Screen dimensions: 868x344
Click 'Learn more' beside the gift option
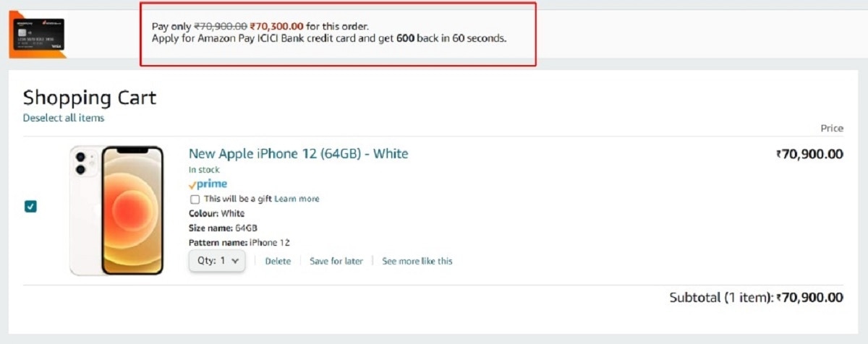(297, 199)
